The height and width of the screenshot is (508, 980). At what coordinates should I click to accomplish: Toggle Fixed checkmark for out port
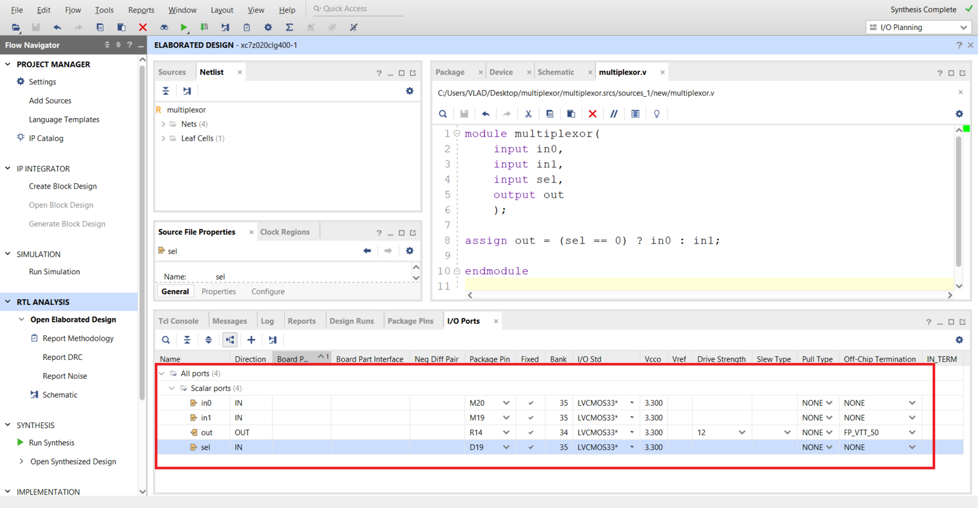[x=530, y=433]
